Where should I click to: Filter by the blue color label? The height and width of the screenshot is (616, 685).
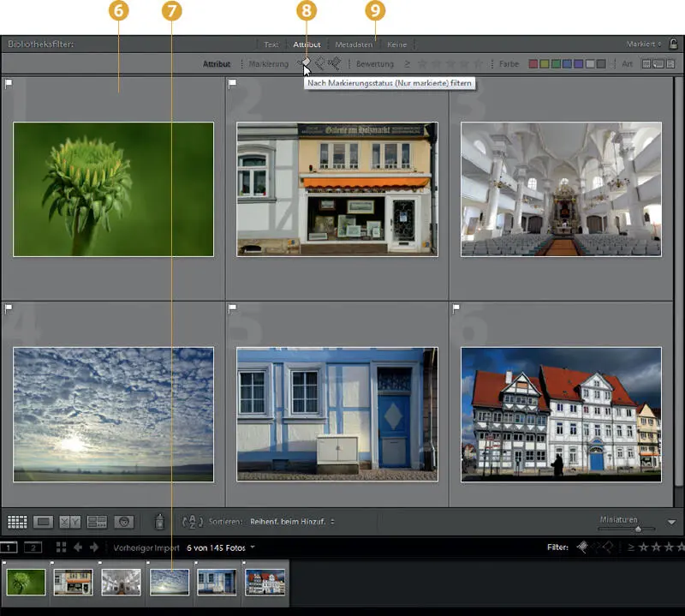click(567, 64)
